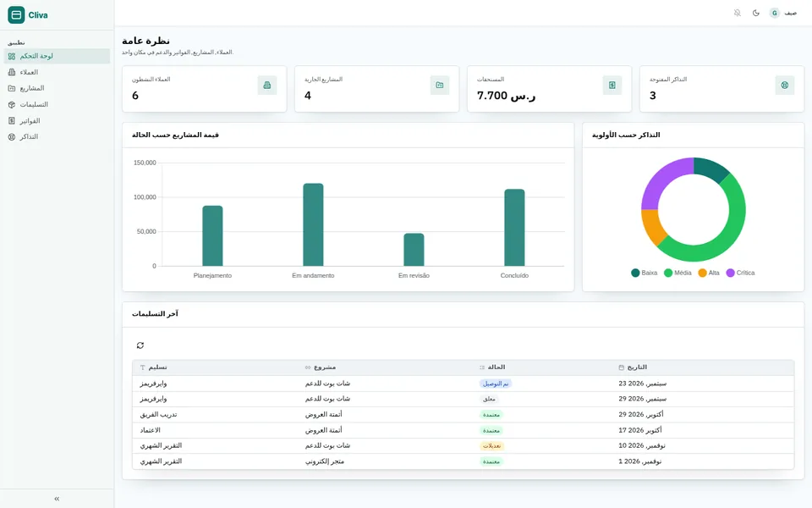This screenshot has width=812, height=508.
Task: Toggle the Crítica legend entry
Action: [741, 273]
